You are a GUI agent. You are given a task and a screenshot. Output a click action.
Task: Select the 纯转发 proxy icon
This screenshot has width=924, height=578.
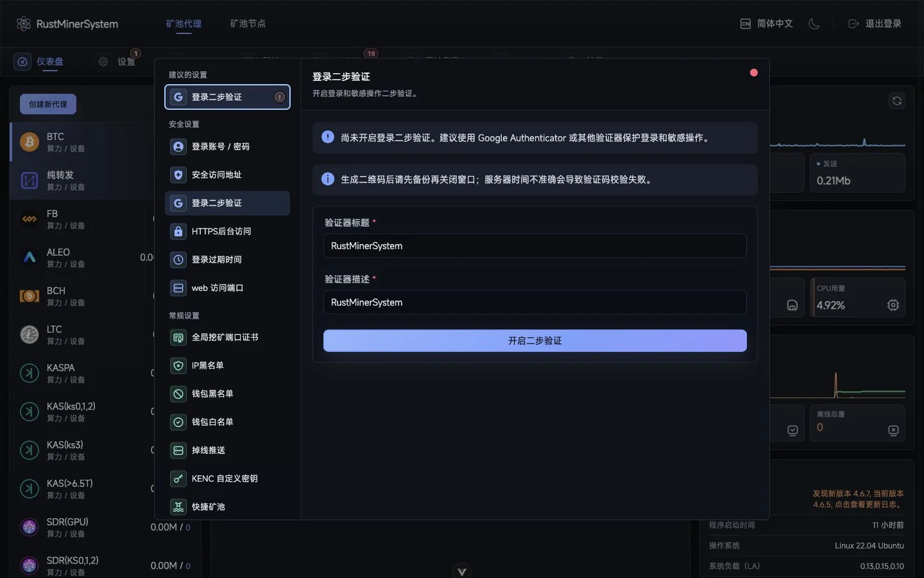(30, 180)
